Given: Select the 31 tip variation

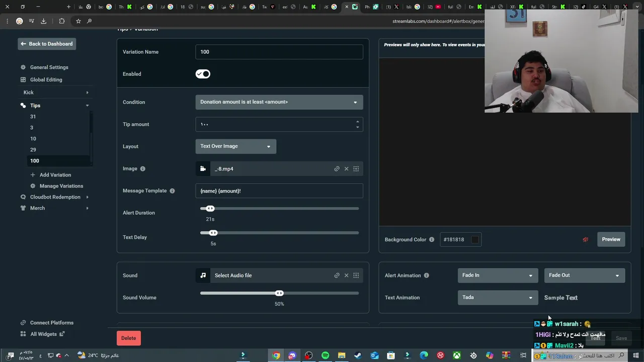Looking at the screenshot, I should 33,117.
